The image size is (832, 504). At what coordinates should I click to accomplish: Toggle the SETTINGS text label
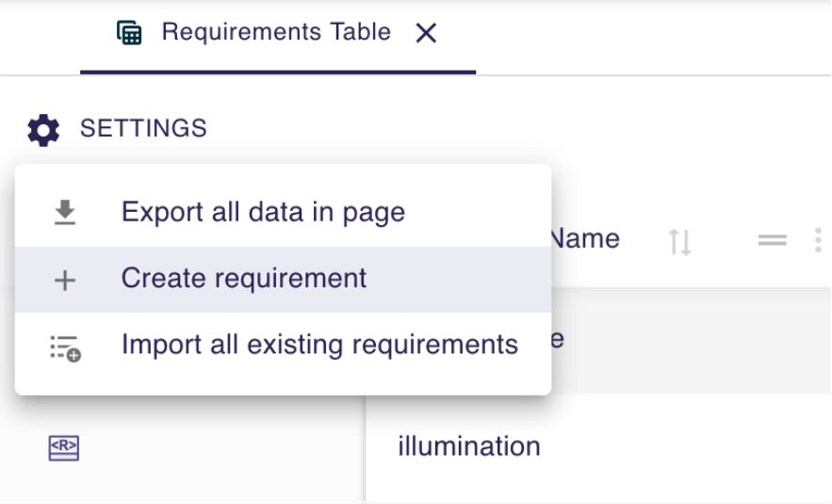tap(143, 128)
